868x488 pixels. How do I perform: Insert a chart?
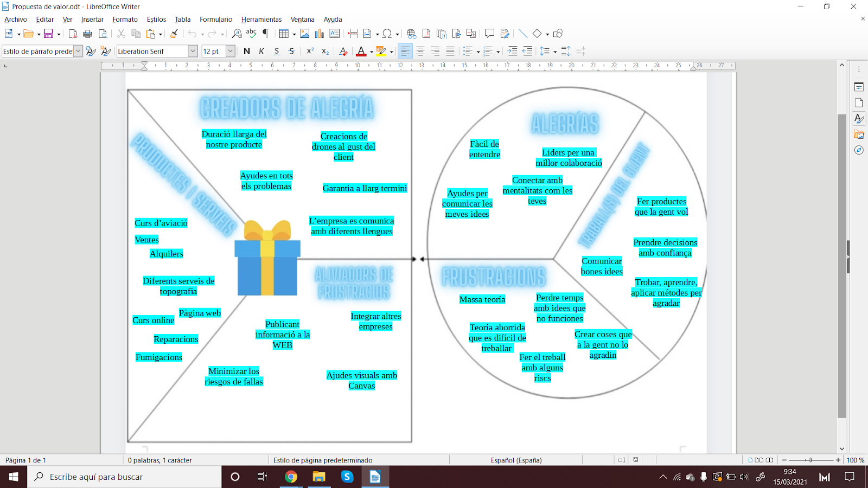[x=320, y=34]
